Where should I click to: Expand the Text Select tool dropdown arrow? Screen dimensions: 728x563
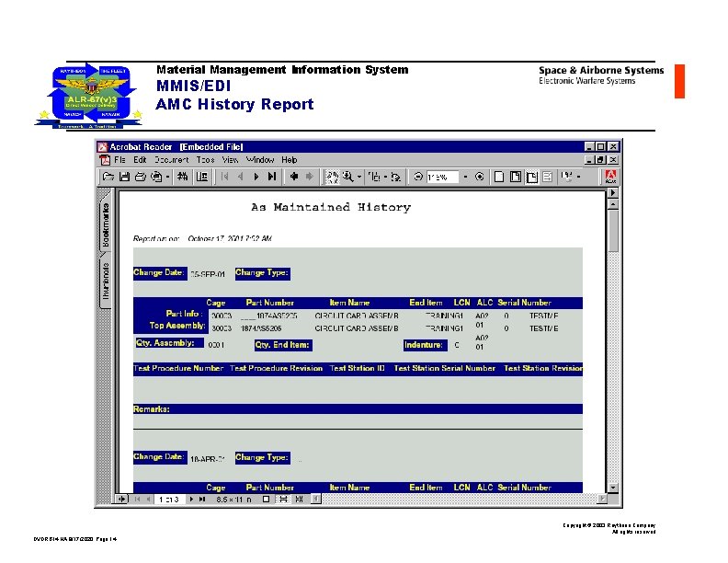click(x=385, y=177)
